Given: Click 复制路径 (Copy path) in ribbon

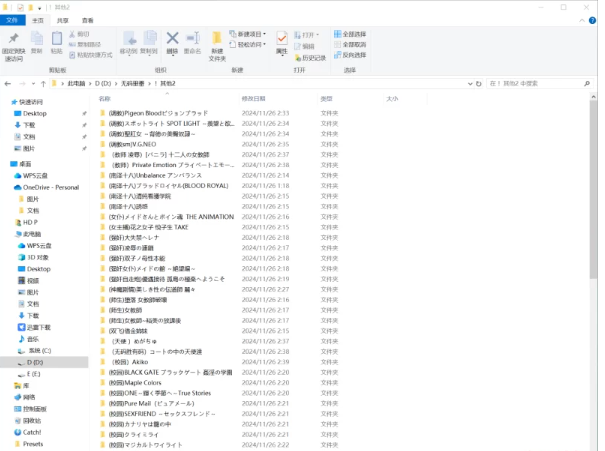Looking at the screenshot, I should point(85,45).
